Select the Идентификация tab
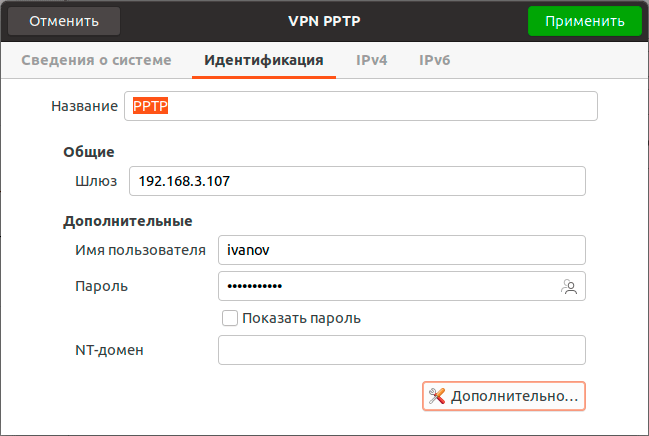Viewport: 649px width, 436px height. [x=264, y=60]
